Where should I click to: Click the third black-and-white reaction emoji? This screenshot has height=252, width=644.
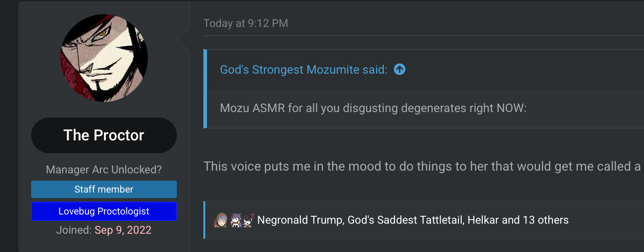click(248, 220)
